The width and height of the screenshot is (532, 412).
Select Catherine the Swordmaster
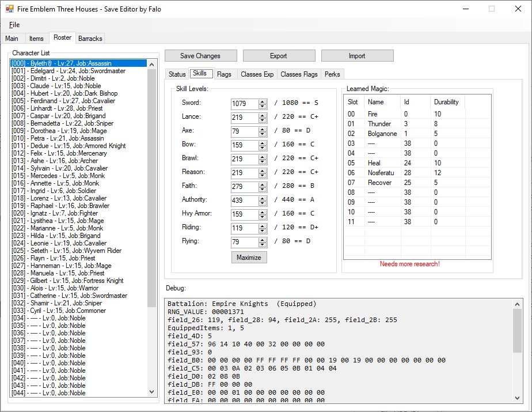point(79,296)
